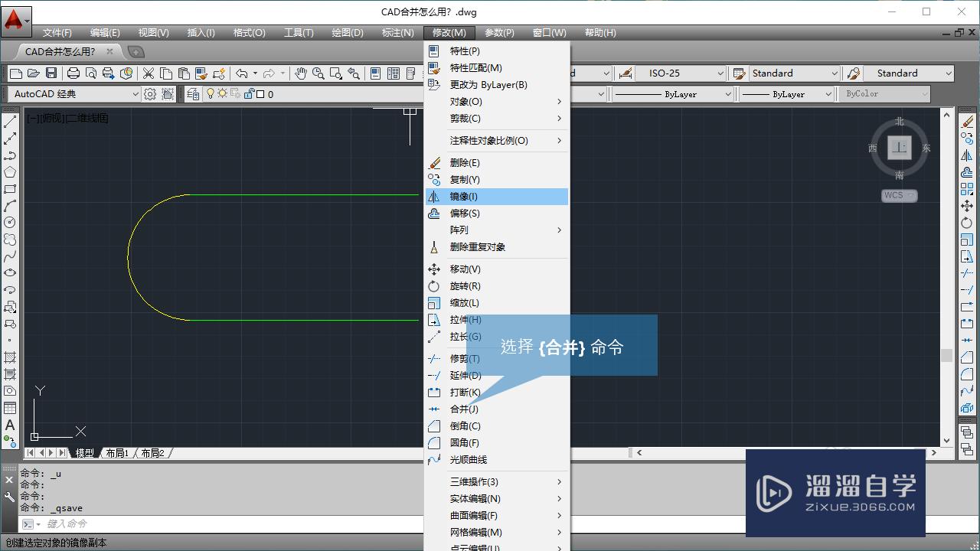This screenshot has width=980, height=551.
Task: Switch to the 布局2 layout tab
Action: tap(152, 453)
